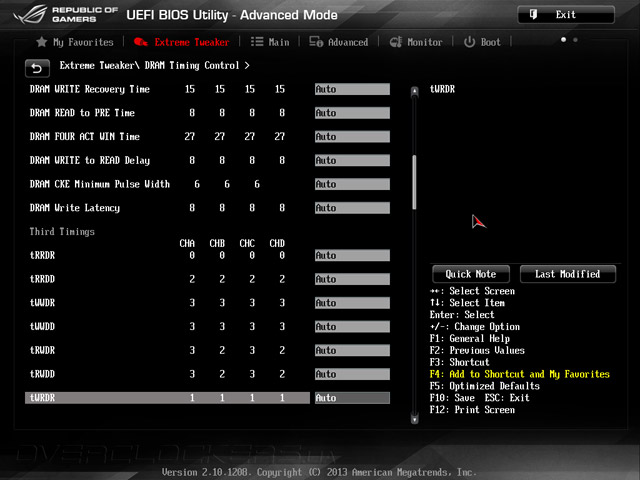This screenshot has width=640, height=480.
Task: Click the Boot power icon
Action: 469,42
